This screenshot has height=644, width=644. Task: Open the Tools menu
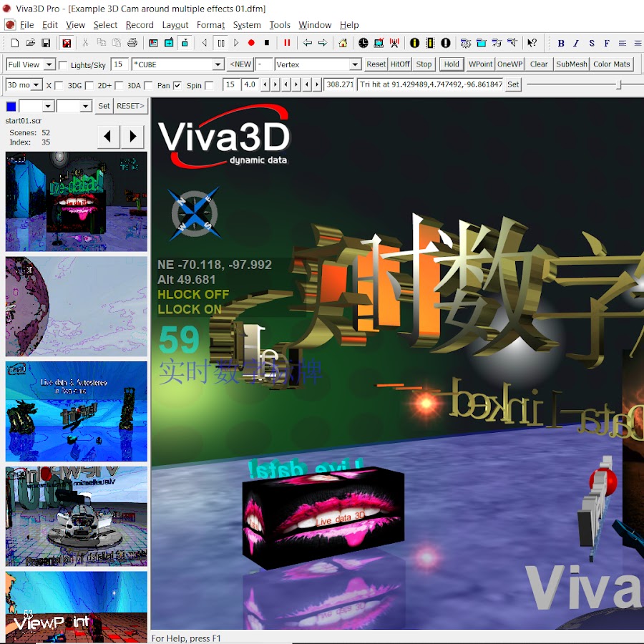click(280, 25)
